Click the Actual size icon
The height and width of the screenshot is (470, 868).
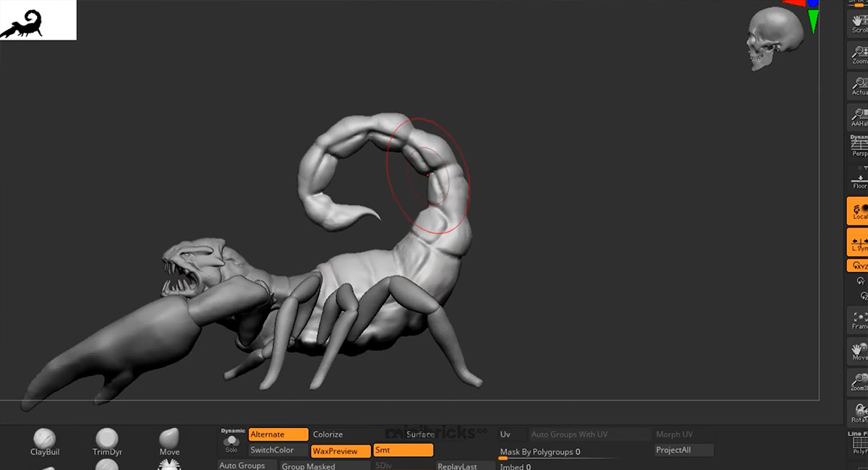[859, 85]
